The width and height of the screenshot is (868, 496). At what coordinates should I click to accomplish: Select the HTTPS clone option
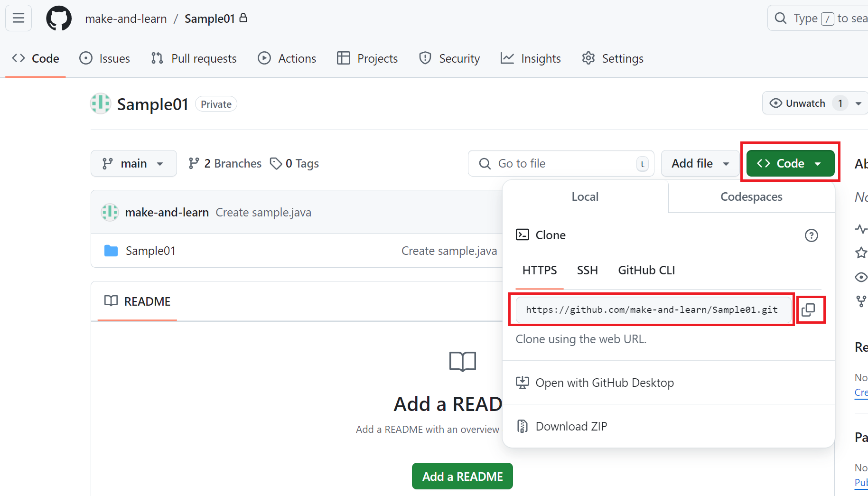click(x=540, y=270)
